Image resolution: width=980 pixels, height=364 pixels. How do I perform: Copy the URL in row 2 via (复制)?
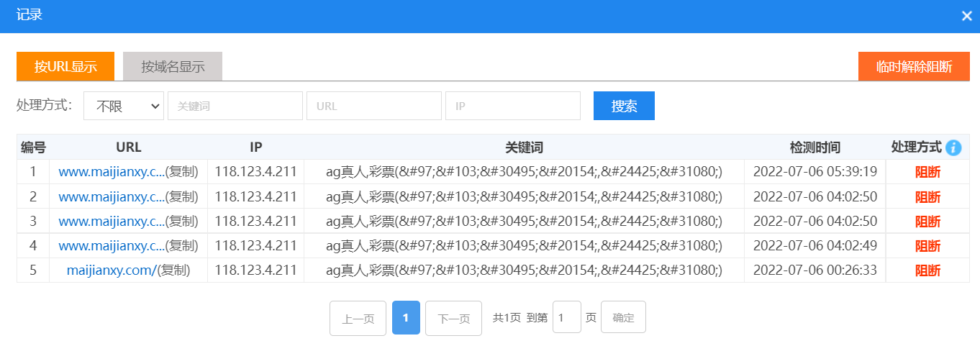coord(182,196)
